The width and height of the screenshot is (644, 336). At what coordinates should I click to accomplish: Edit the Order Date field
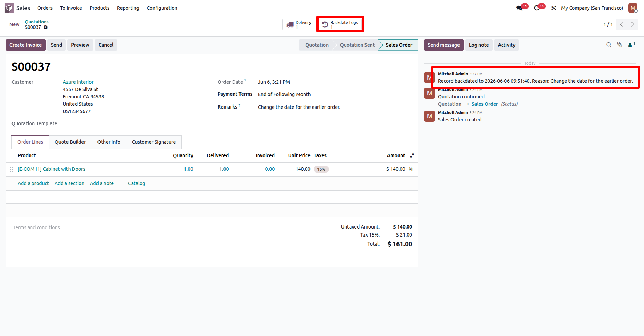274,82
